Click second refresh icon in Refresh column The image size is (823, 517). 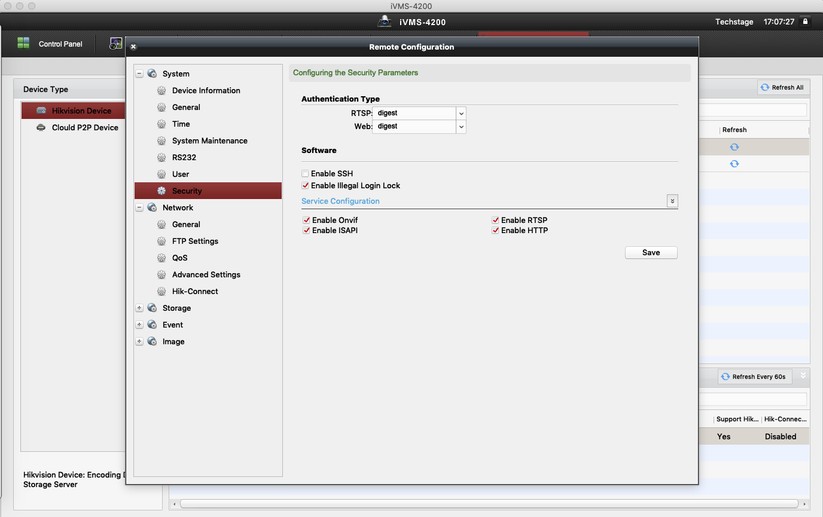click(x=734, y=164)
